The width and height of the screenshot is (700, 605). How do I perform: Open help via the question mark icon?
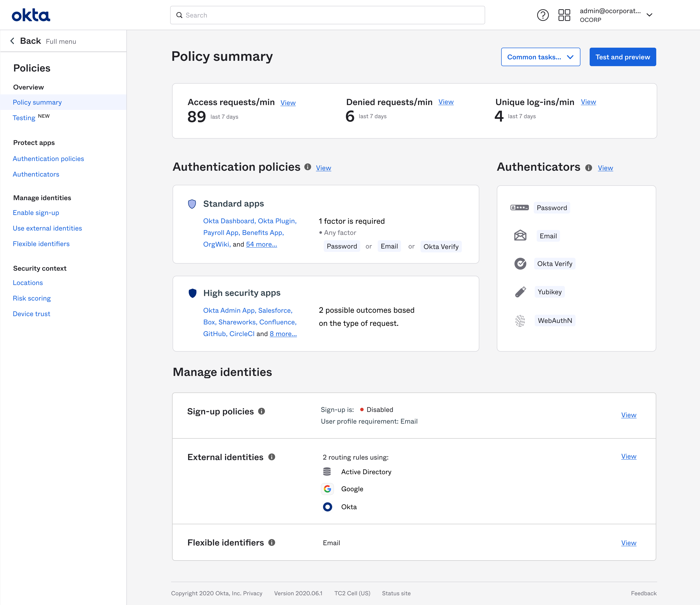[x=542, y=15]
